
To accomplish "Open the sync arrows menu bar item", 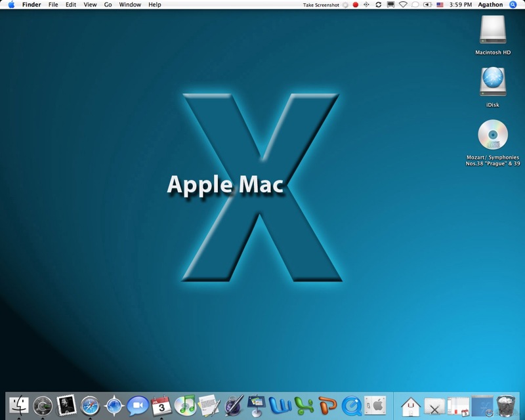I will point(379,5).
